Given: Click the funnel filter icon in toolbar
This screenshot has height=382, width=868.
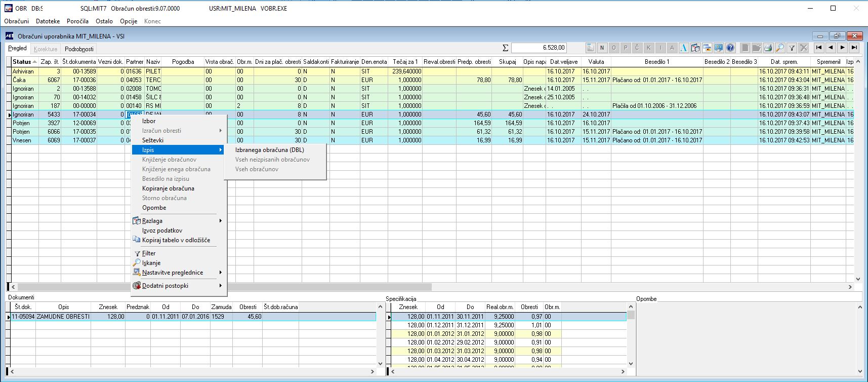Looking at the screenshot, I should click(792, 48).
